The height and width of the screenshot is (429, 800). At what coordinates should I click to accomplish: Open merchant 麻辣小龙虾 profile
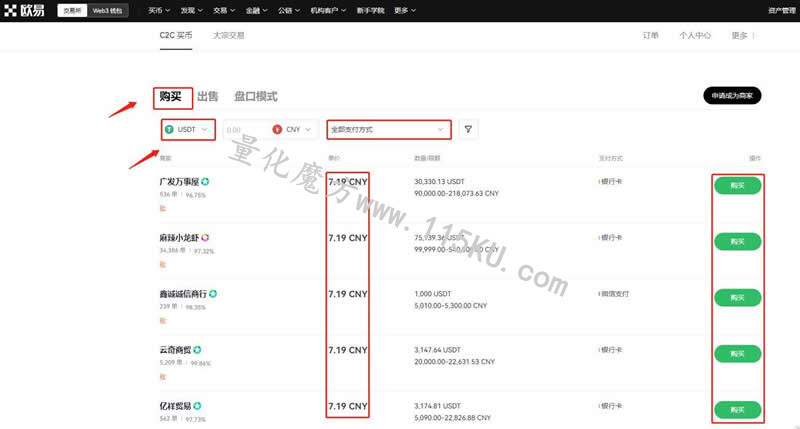pyautogui.click(x=179, y=238)
